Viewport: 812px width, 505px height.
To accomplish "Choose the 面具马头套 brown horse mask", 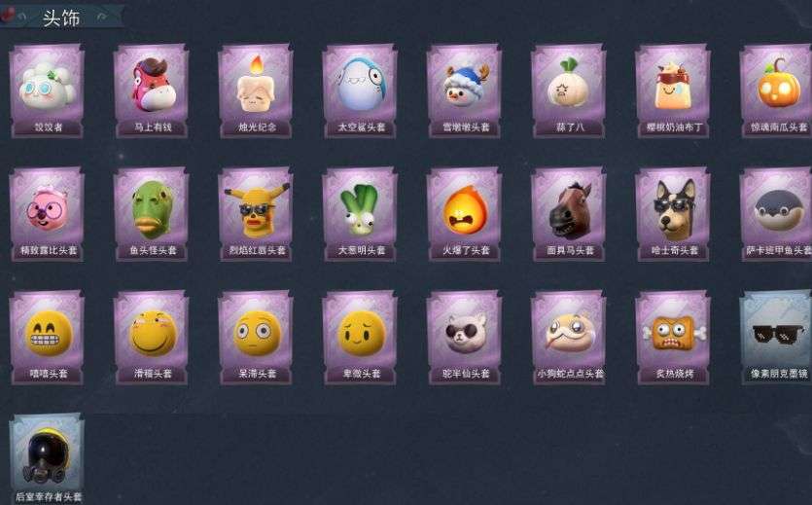I will coord(569,214).
